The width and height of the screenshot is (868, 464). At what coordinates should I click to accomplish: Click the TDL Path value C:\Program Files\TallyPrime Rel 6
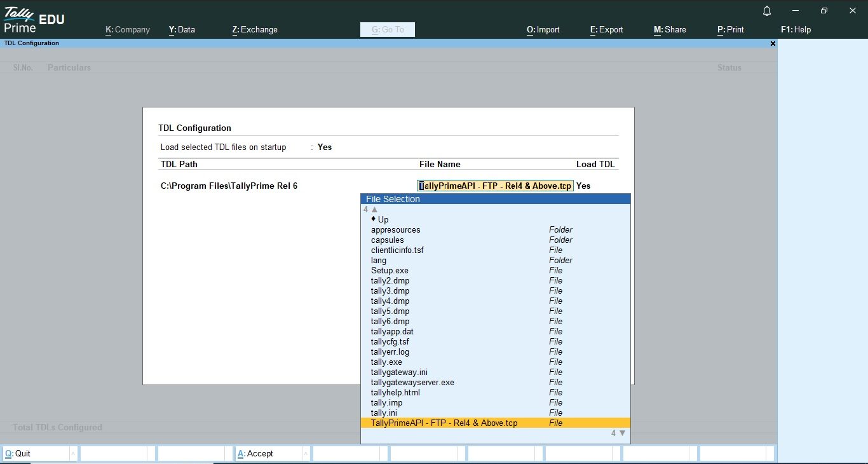pyautogui.click(x=229, y=186)
